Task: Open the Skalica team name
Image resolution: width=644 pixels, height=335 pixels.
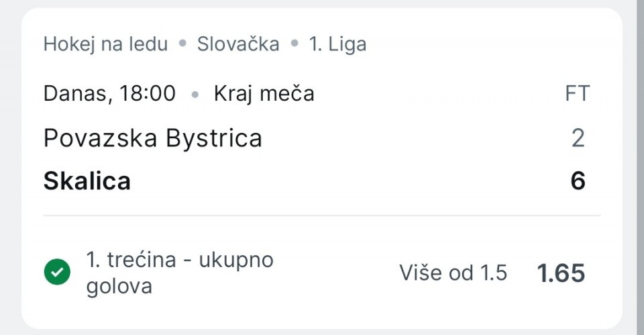Action: pos(87,181)
